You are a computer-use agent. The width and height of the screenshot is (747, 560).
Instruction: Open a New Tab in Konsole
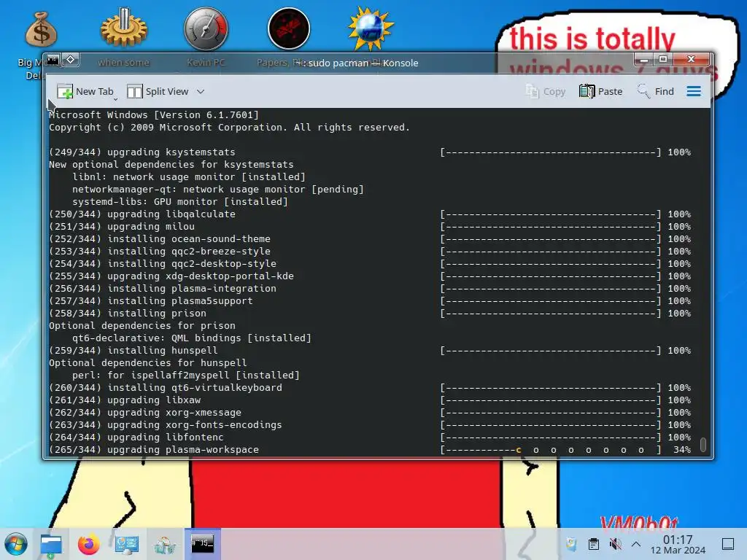click(85, 91)
